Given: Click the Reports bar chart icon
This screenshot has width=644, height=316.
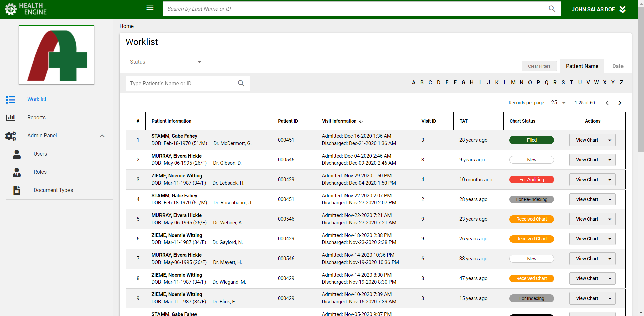Looking at the screenshot, I should (x=11, y=118).
